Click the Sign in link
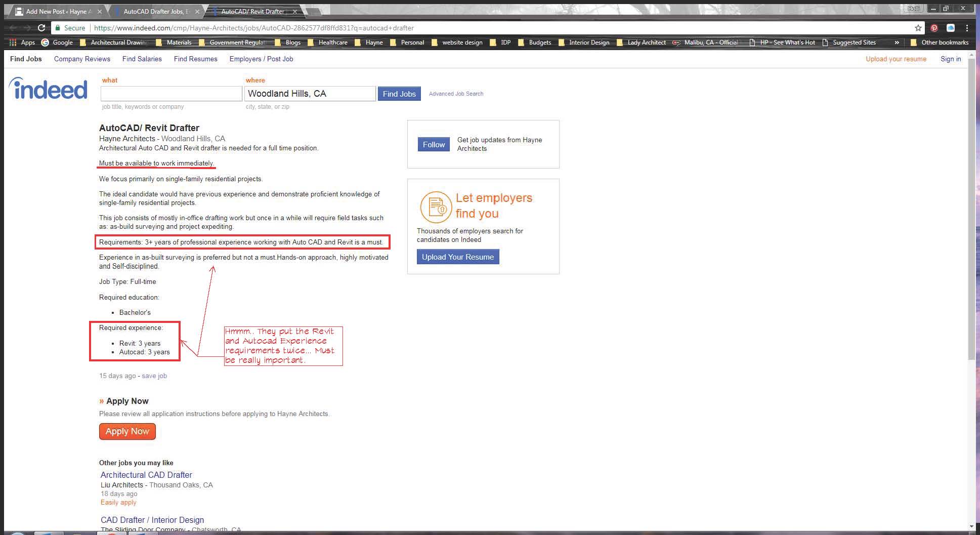 pos(951,59)
